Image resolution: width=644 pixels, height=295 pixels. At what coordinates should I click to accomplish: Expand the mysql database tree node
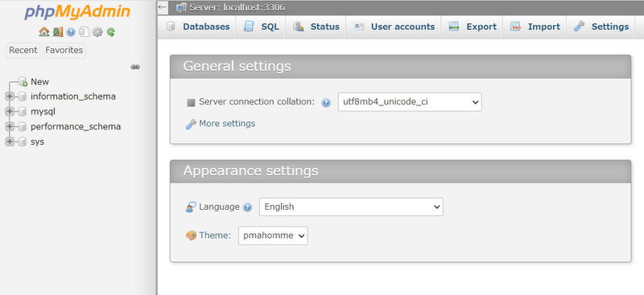(10, 111)
